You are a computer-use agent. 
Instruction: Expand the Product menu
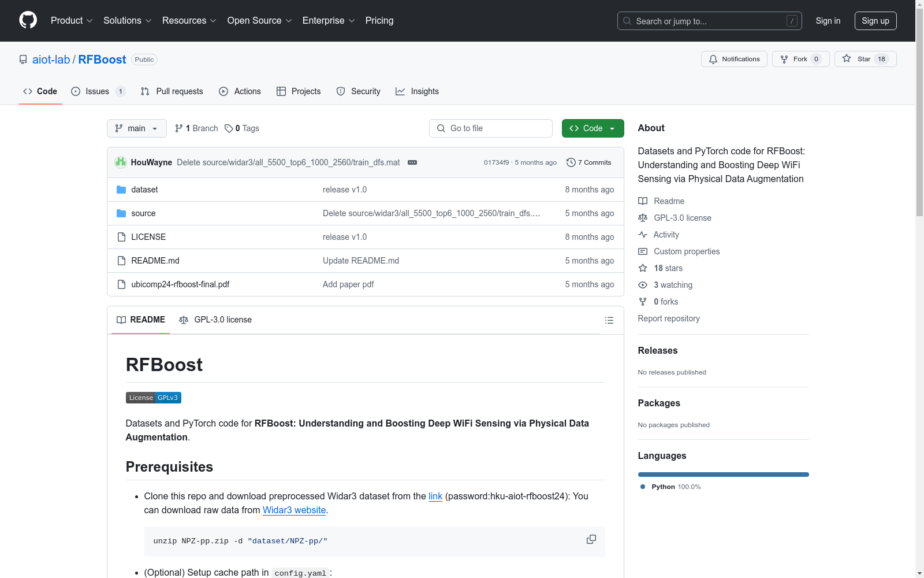(x=72, y=21)
